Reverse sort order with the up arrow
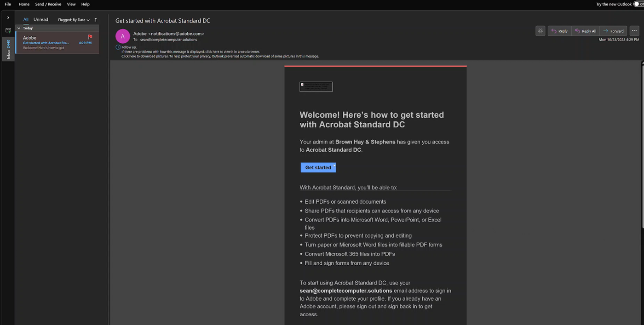644x325 pixels. [x=96, y=20]
